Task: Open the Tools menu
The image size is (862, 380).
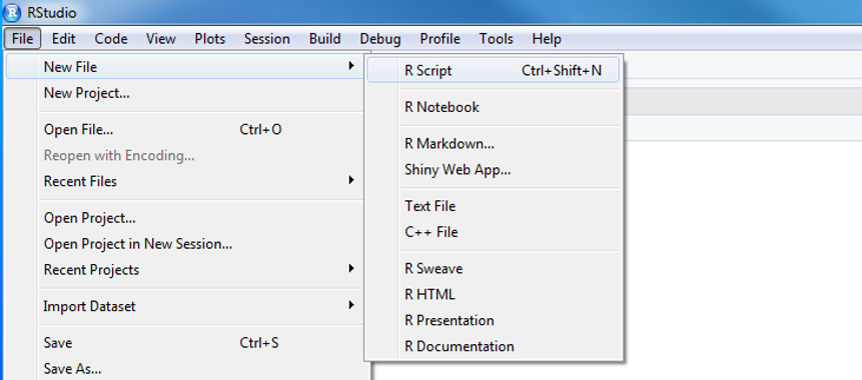Action: [x=496, y=39]
